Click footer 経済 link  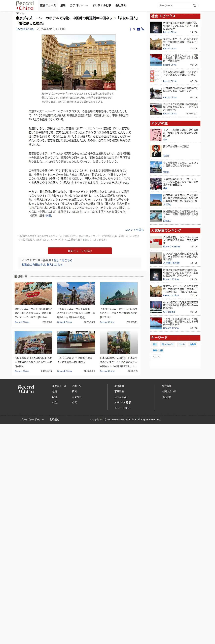(74, 392)
